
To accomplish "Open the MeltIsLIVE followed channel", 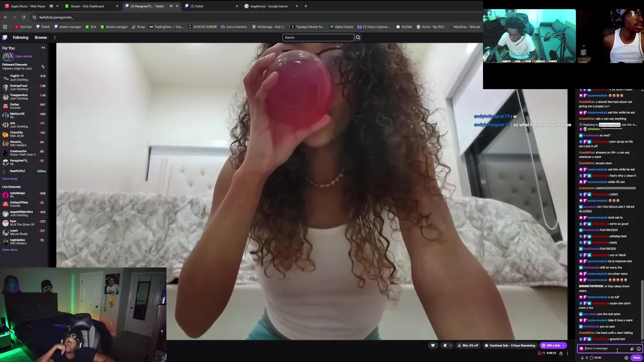I will click(24, 115).
